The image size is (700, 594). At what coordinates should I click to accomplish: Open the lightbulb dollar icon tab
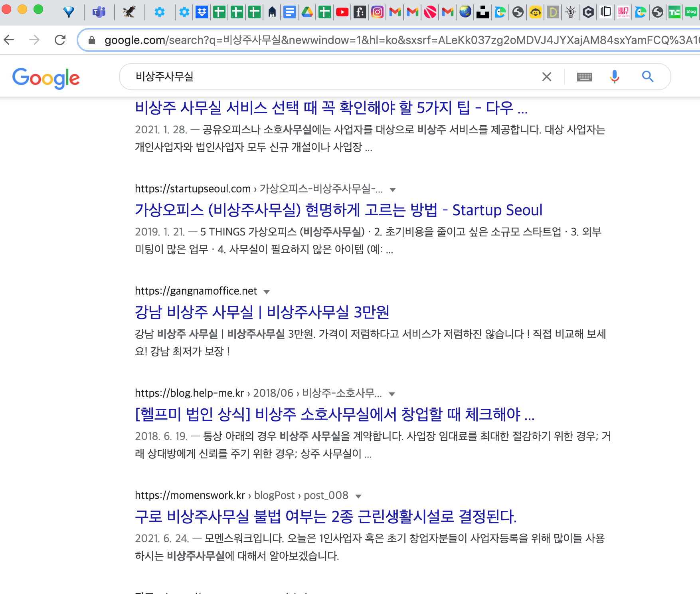[571, 12]
